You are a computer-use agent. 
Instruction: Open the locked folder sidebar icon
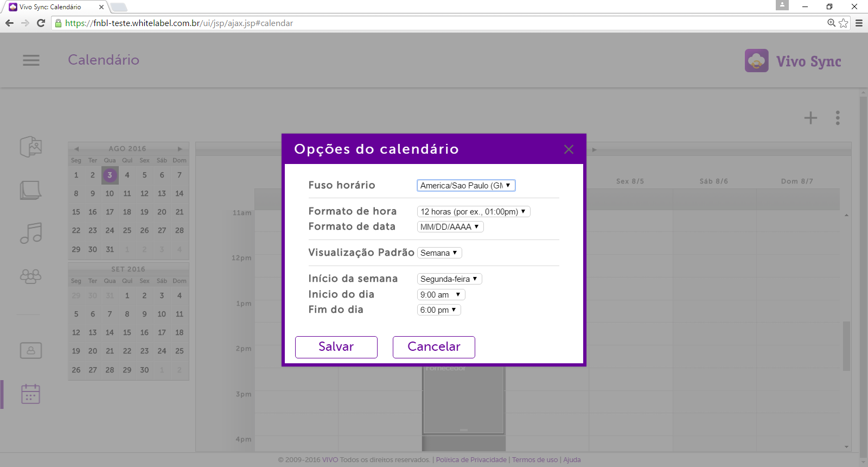coord(31,350)
